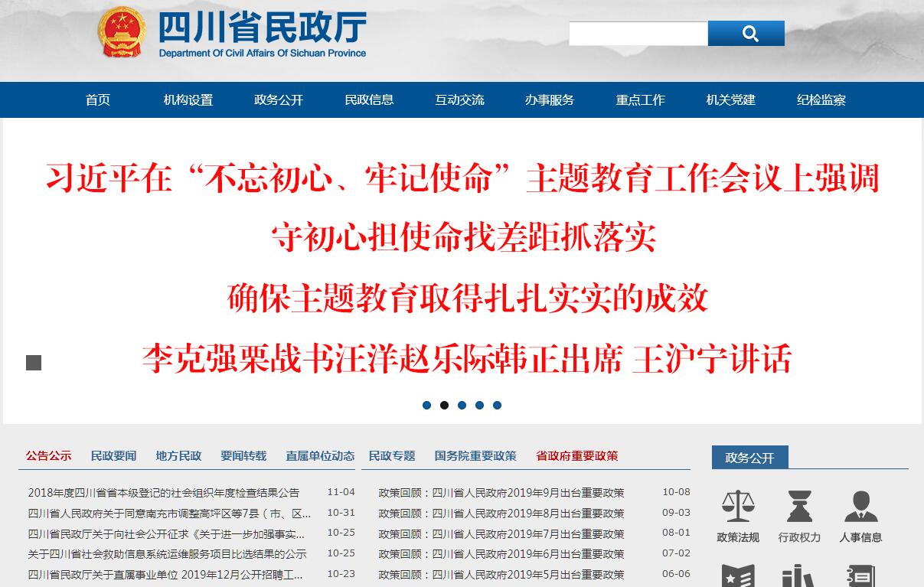This screenshot has height=587, width=924.
Task: Open the 人事信息 person icon
Action: 860,507
